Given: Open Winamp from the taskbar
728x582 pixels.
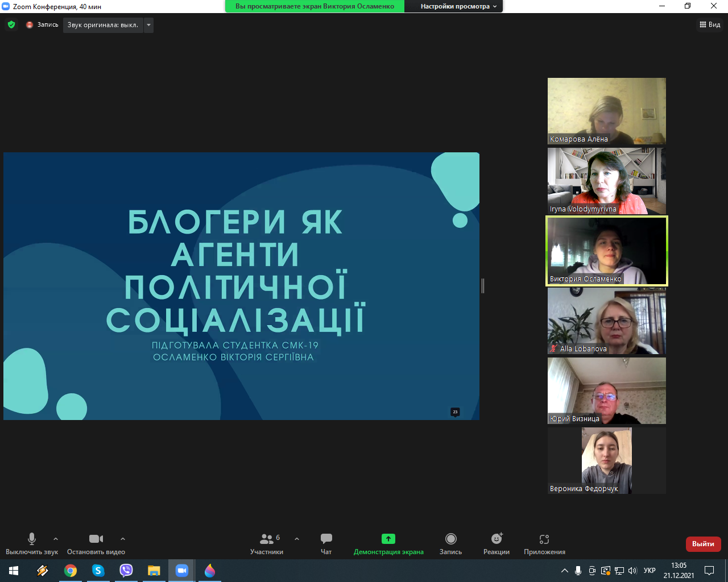Looking at the screenshot, I should click(x=42, y=571).
